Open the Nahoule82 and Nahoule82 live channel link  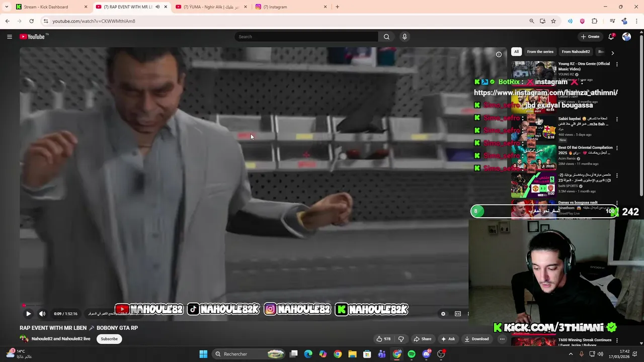[61, 339]
